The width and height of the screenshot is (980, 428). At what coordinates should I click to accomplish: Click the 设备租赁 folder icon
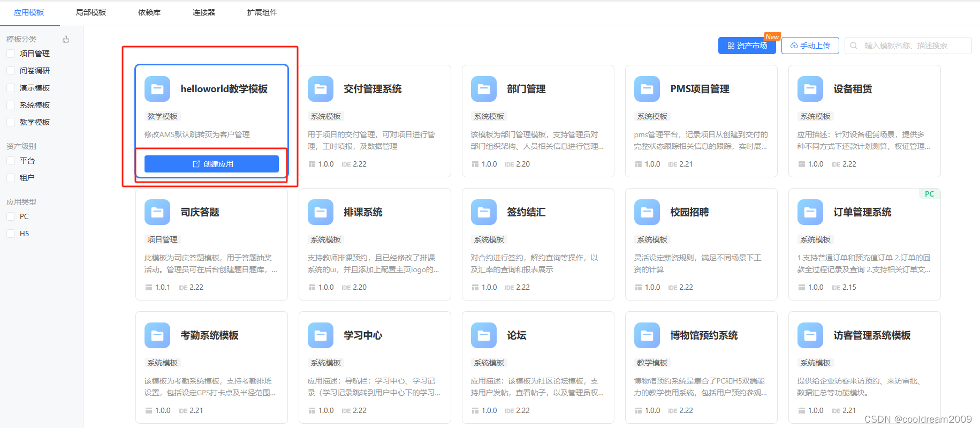click(x=810, y=89)
